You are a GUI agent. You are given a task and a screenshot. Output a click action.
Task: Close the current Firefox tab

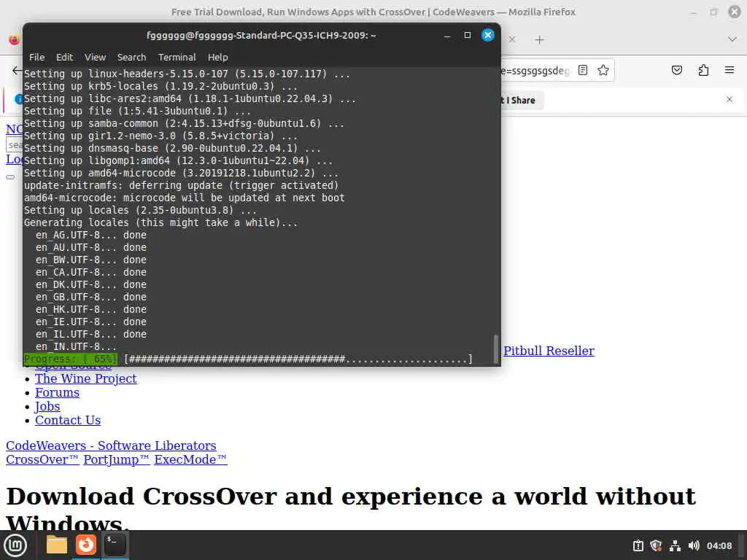point(512,39)
